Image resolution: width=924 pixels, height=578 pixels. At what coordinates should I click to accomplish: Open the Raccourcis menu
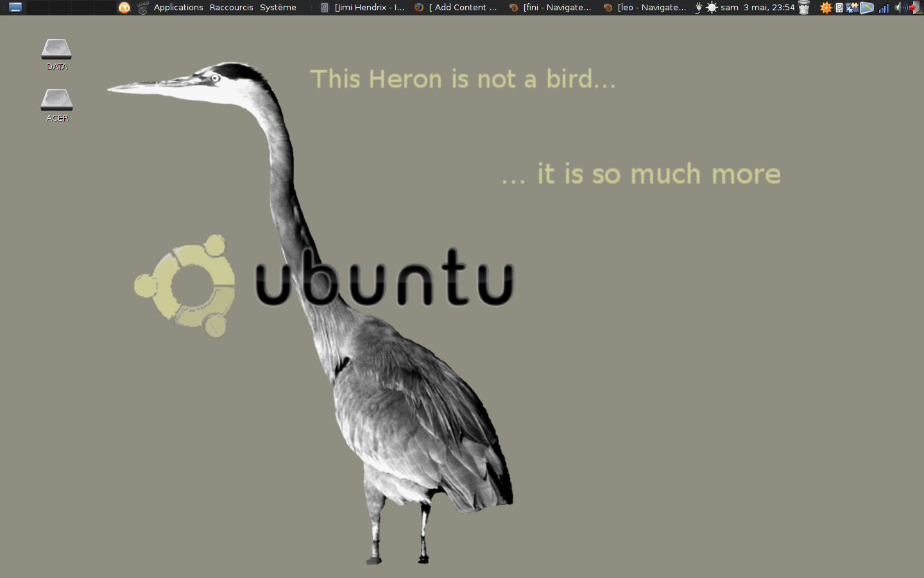pos(231,8)
